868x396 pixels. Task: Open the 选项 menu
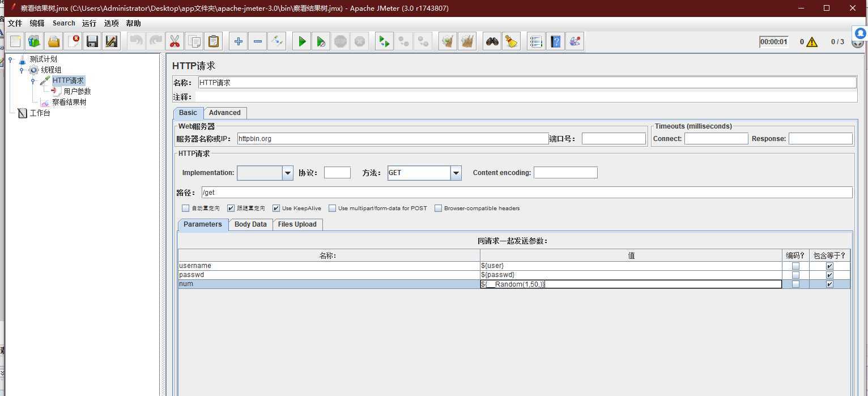[111, 23]
